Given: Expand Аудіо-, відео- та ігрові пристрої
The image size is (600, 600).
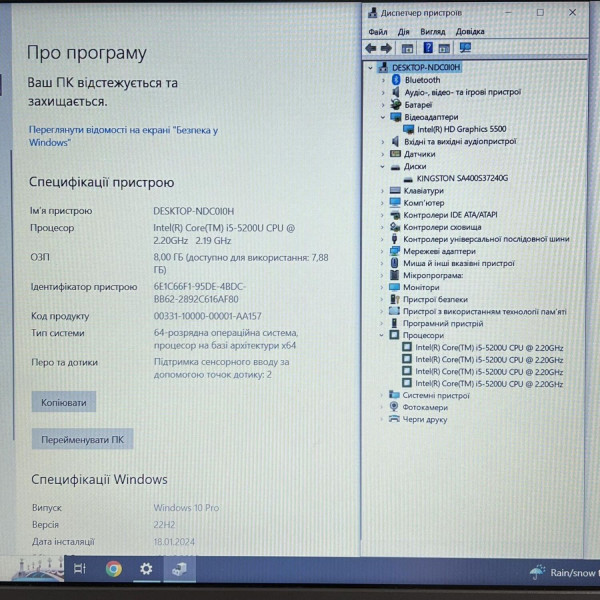Looking at the screenshot, I should point(383,92).
